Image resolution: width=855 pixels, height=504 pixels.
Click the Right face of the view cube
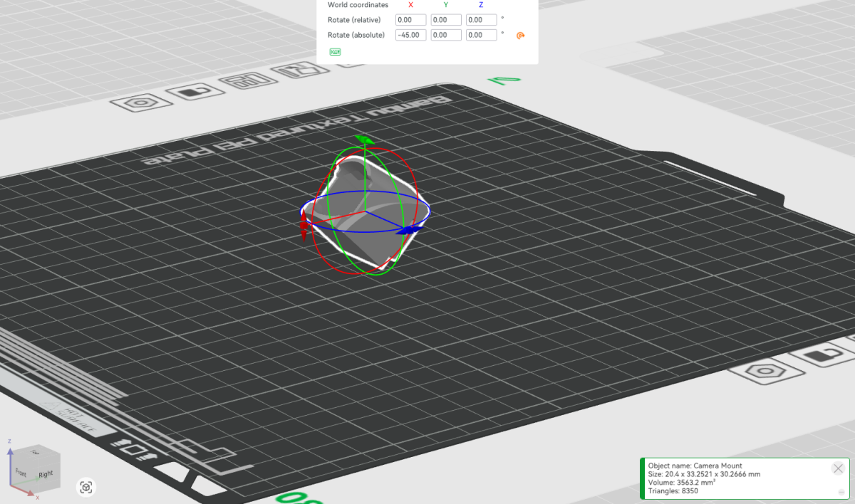(x=46, y=472)
